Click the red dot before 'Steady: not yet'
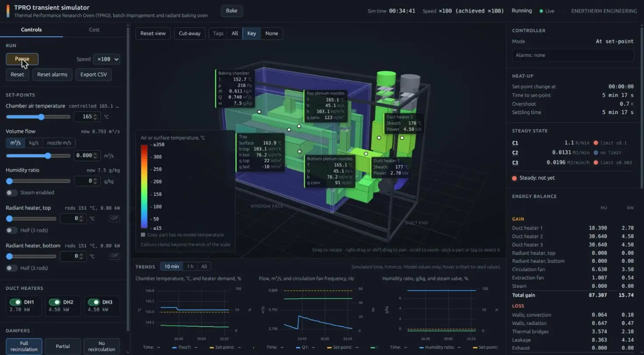Viewport: 644px width, 355px height. (x=514, y=178)
